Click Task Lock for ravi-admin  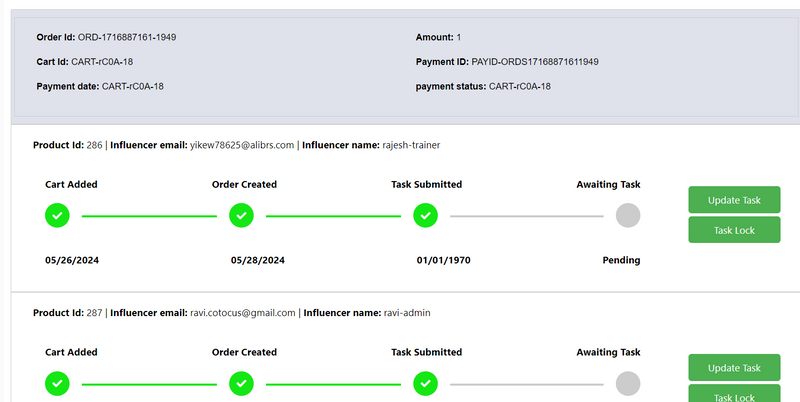click(734, 394)
